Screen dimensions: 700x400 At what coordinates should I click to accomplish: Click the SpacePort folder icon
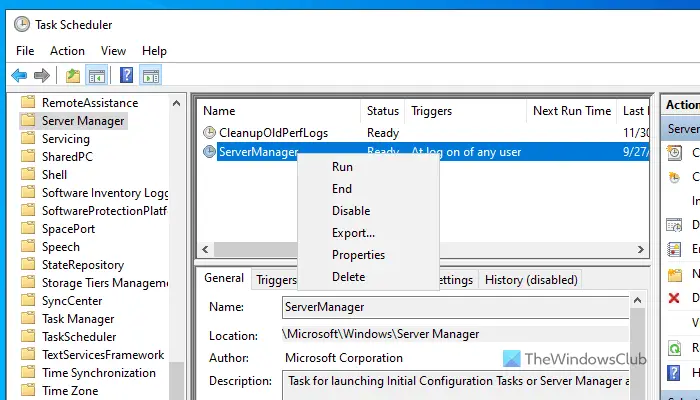28,228
